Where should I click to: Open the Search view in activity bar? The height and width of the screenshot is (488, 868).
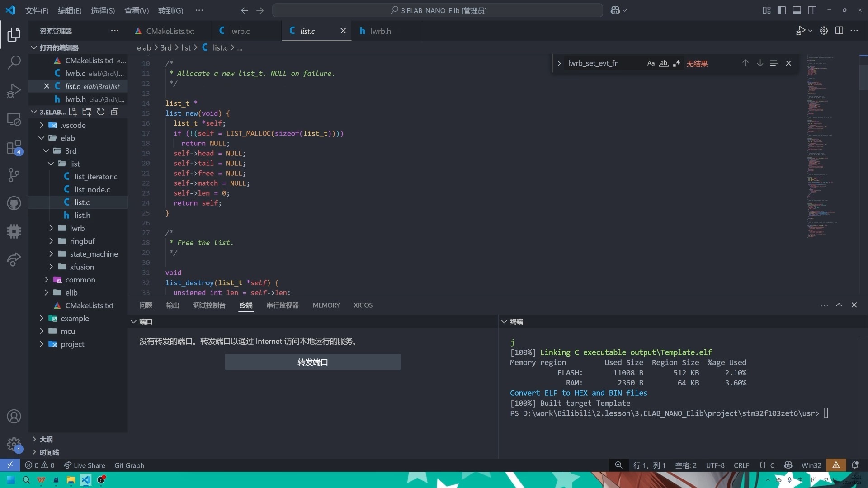tap(14, 62)
